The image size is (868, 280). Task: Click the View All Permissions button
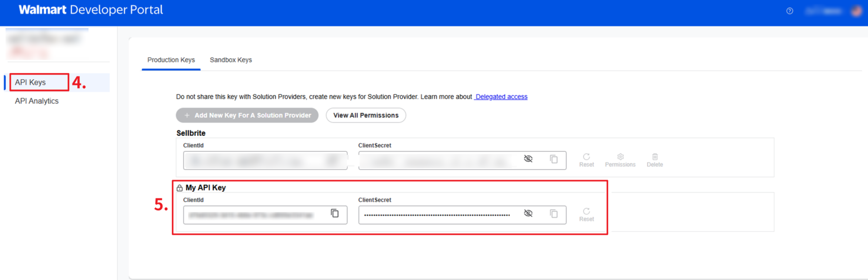click(366, 115)
